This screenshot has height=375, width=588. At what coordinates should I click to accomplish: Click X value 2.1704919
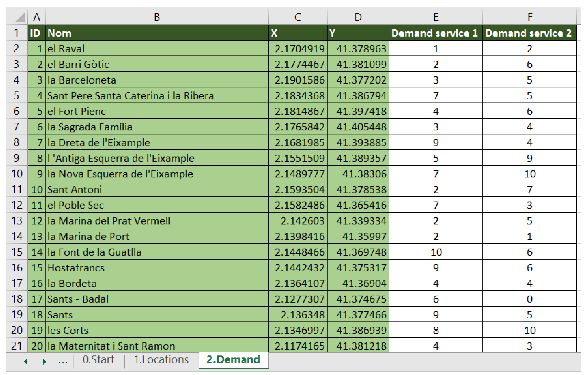pos(298,48)
